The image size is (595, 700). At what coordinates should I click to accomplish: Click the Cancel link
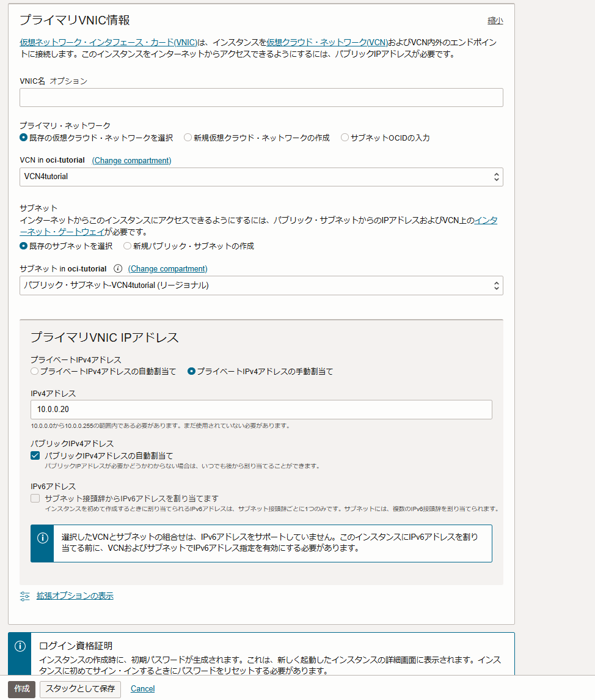pos(142,688)
